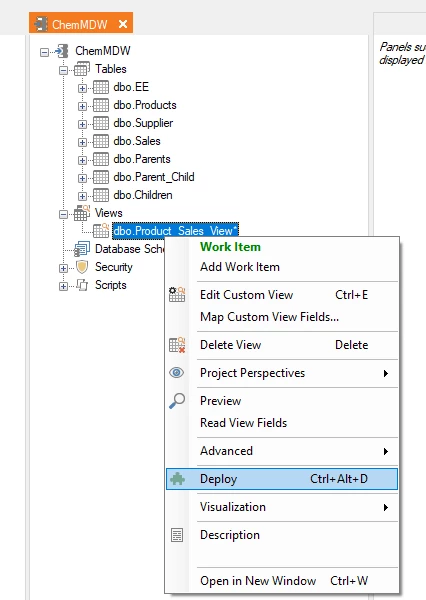The image size is (426, 600).
Task: Click the Security shield icon in tree
Action: point(82,267)
